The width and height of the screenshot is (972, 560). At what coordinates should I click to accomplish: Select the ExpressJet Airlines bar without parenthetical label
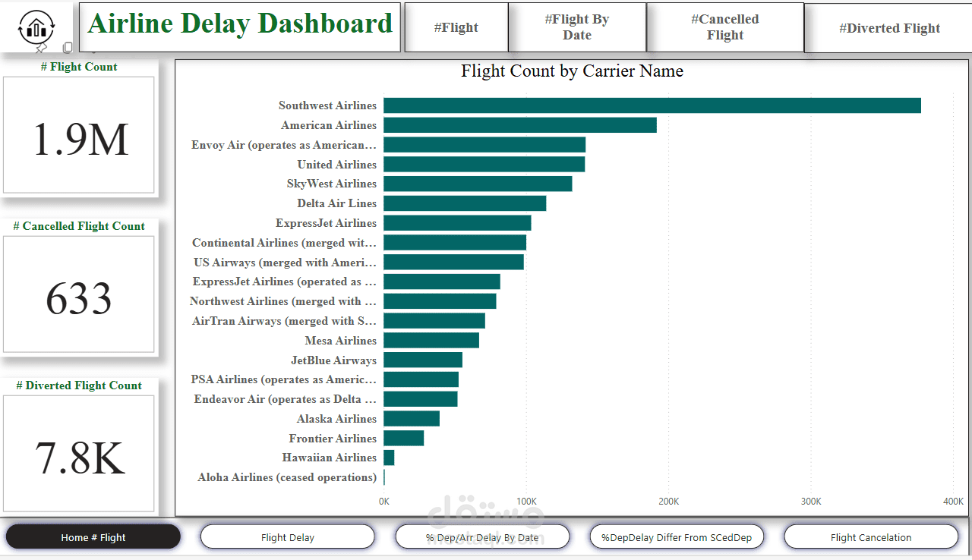457,223
